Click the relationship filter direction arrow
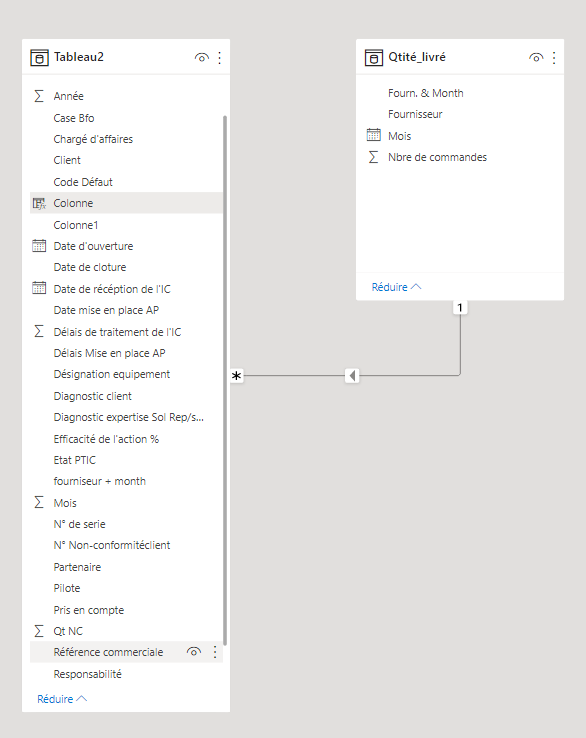The image size is (586, 738). (352, 376)
